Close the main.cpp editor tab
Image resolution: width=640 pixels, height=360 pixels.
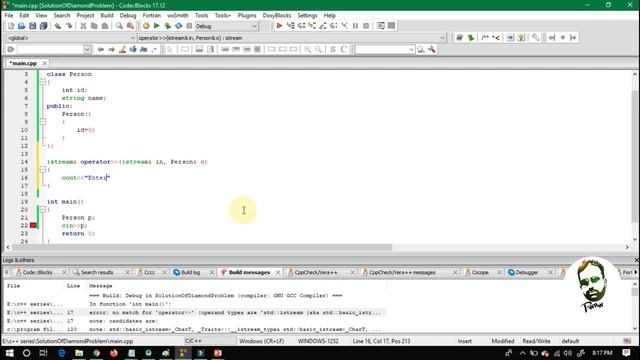pos(44,63)
